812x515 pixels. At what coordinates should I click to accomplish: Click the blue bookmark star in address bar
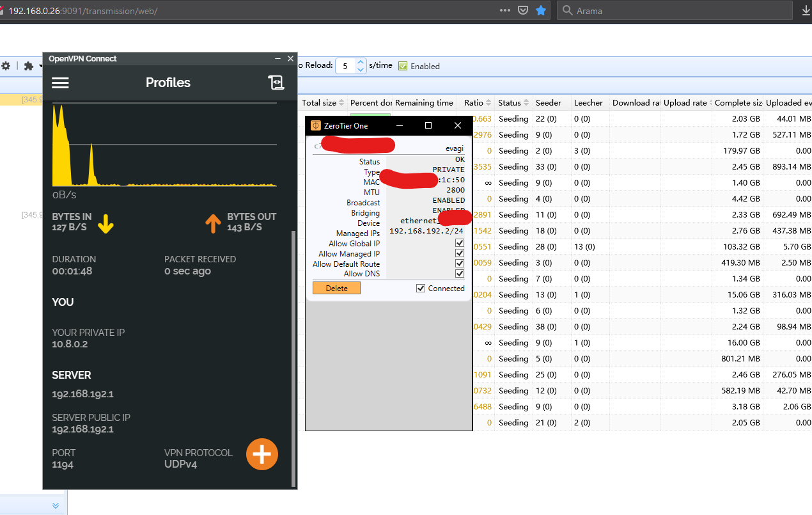point(541,11)
